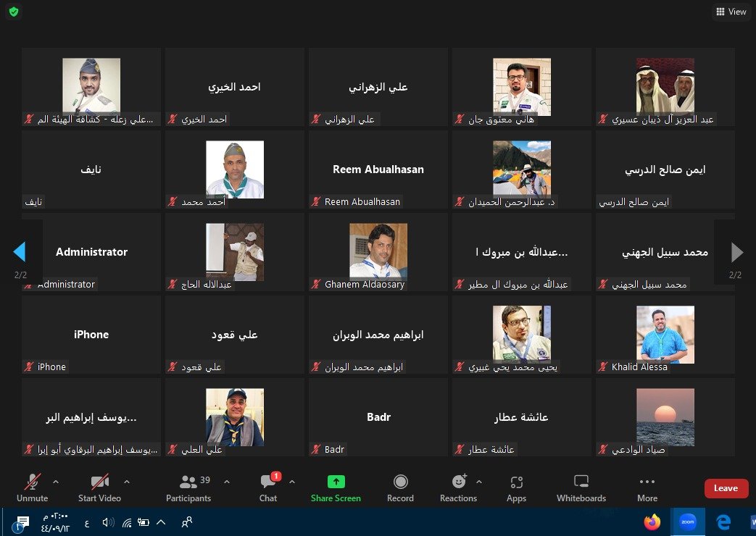756x536 pixels.
Task: Open Firefox from the taskbar
Action: click(x=652, y=522)
